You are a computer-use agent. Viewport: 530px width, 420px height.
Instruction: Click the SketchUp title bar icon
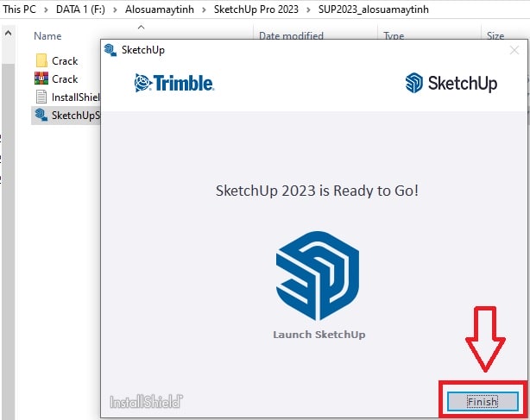(x=110, y=50)
